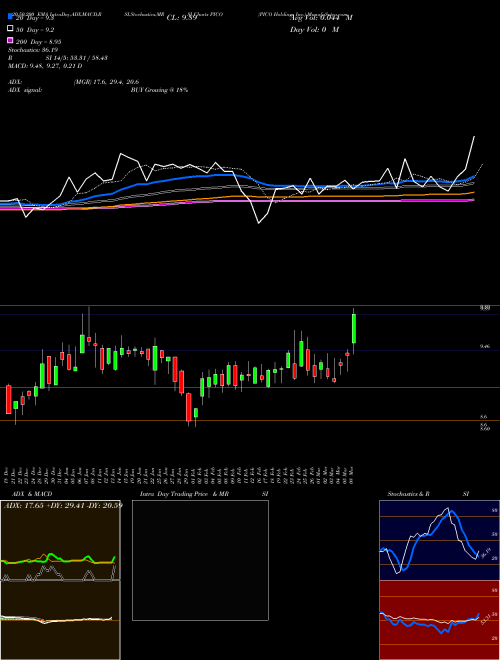This screenshot has height=660, width=500.
Task: Click the 'ADX & MACD' panel title
Action: click(32, 494)
